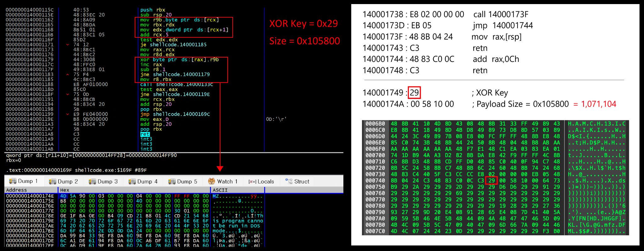Select the 'sub rsp,20' line at 14000115E
This screenshot has height=251, width=644.
(156, 15)
